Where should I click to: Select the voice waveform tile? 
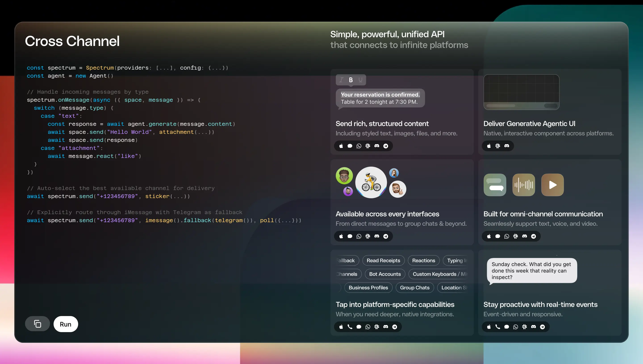(524, 185)
